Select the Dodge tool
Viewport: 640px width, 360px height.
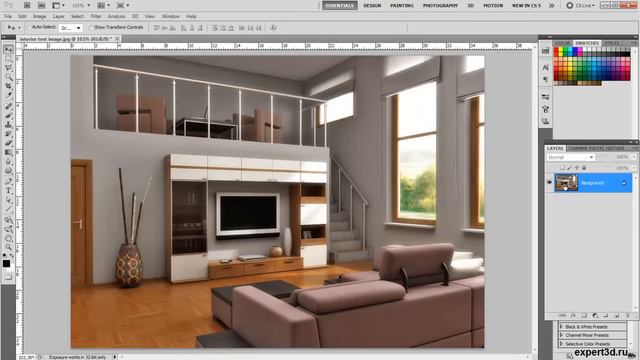[8, 171]
